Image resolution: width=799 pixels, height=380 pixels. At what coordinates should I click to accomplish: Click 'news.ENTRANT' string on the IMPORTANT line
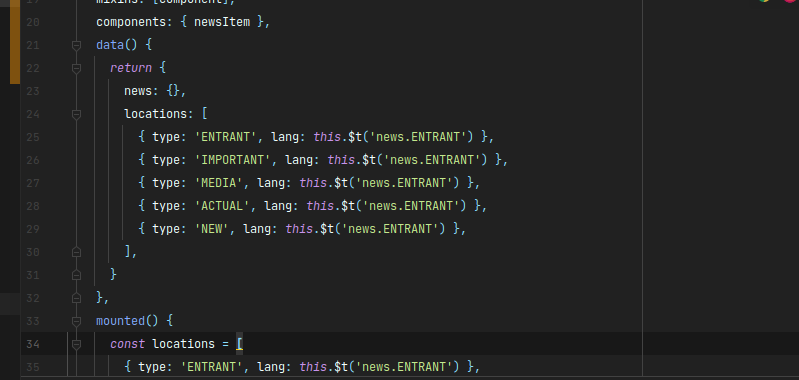click(x=432, y=160)
